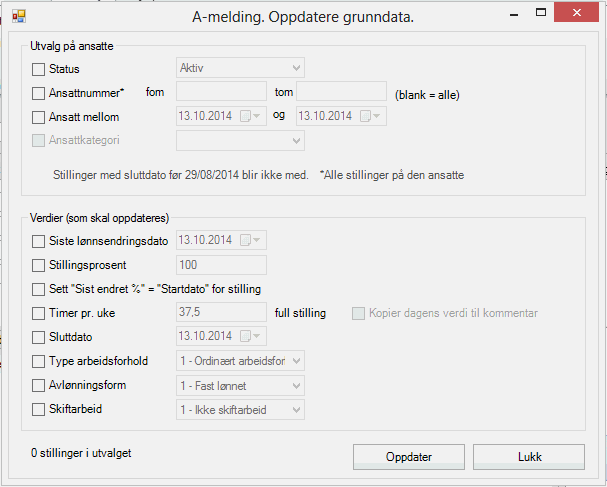Click the Oppdater button
The image size is (607, 487).
(408, 457)
